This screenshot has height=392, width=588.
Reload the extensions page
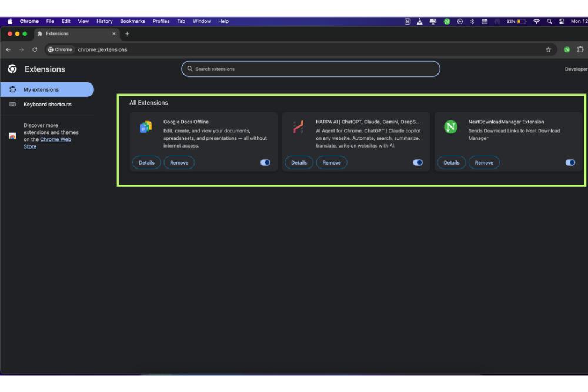pos(35,49)
